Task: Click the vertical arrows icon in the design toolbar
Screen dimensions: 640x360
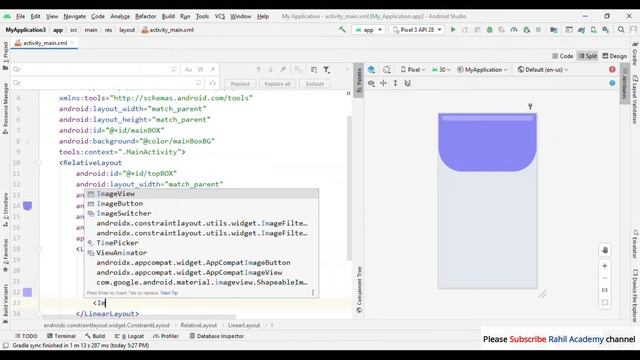Action: click(x=395, y=83)
